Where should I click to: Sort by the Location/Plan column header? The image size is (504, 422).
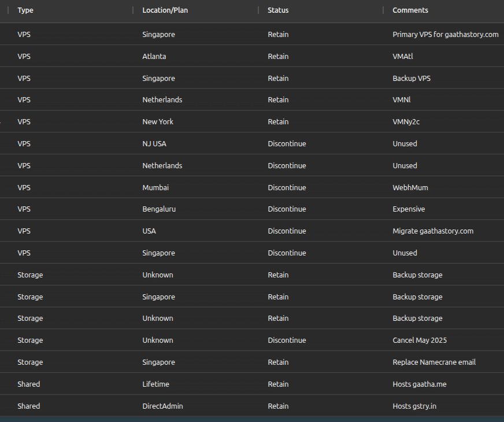(165, 10)
